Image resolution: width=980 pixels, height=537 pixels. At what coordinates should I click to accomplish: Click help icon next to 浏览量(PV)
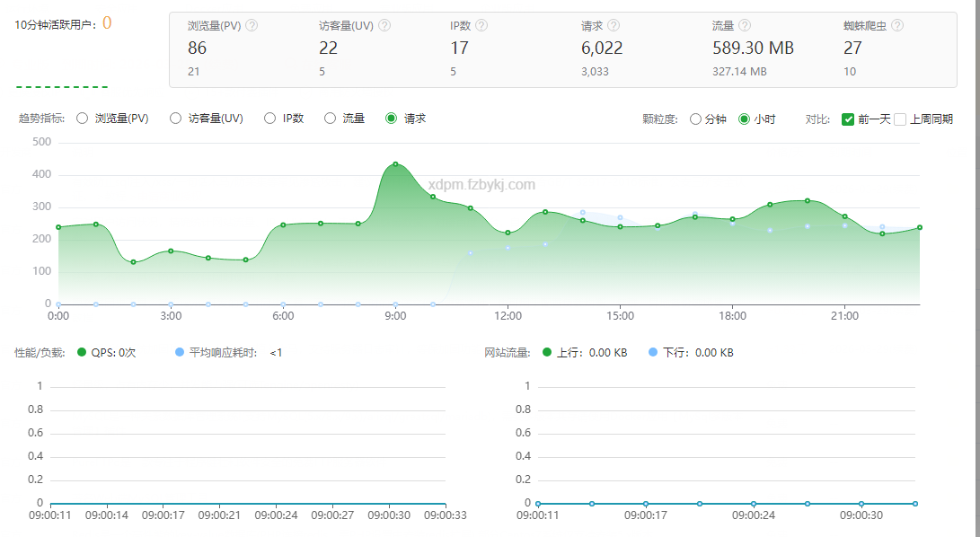(x=252, y=26)
